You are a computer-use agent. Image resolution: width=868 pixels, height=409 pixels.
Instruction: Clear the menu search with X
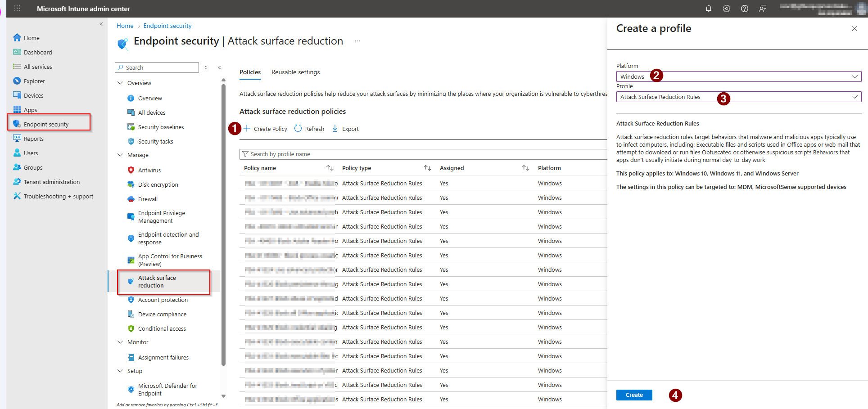click(206, 67)
